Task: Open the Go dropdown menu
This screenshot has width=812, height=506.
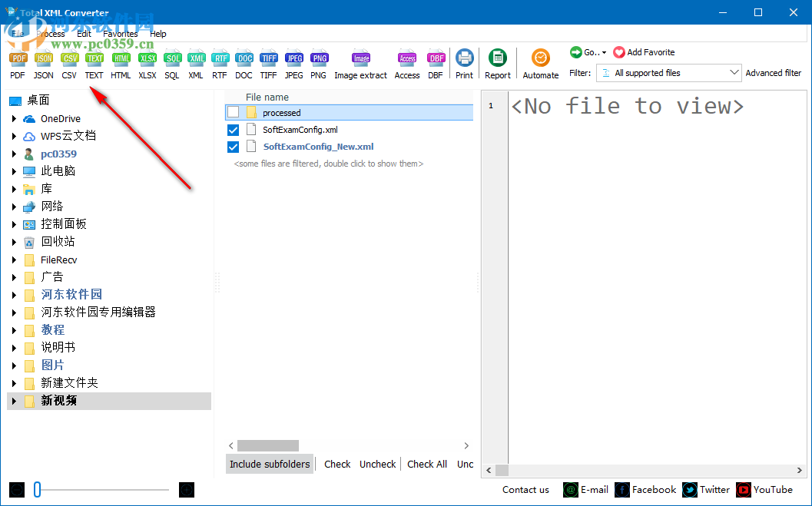Action: pos(588,51)
